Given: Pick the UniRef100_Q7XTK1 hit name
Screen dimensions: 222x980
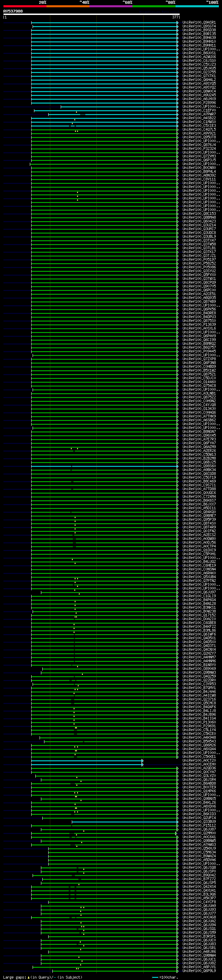Looking at the screenshot, I should point(199,76).
